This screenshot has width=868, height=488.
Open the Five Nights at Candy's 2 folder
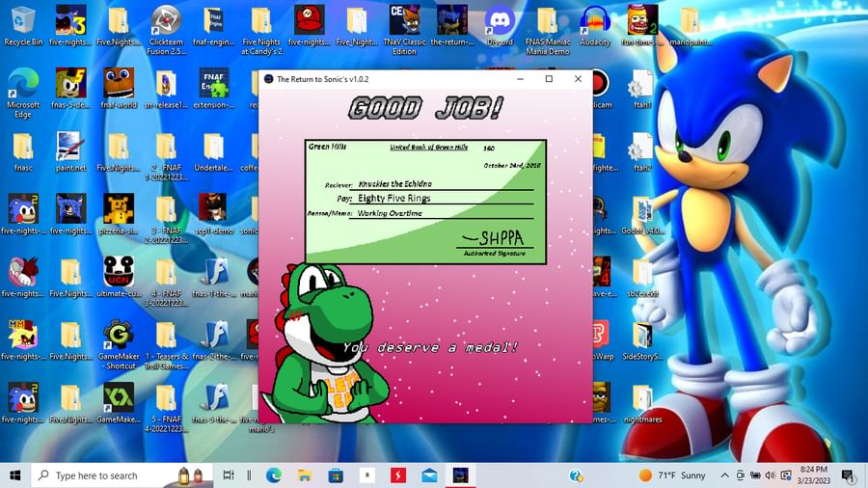pyautogui.click(x=261, y=30)
